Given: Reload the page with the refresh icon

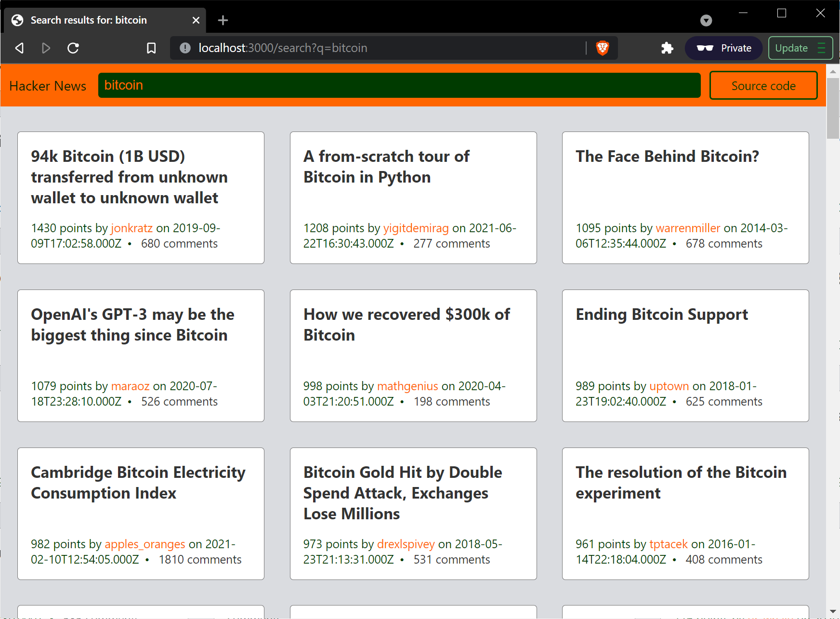Looking at the screenshot, I should [x=73, y=48].
